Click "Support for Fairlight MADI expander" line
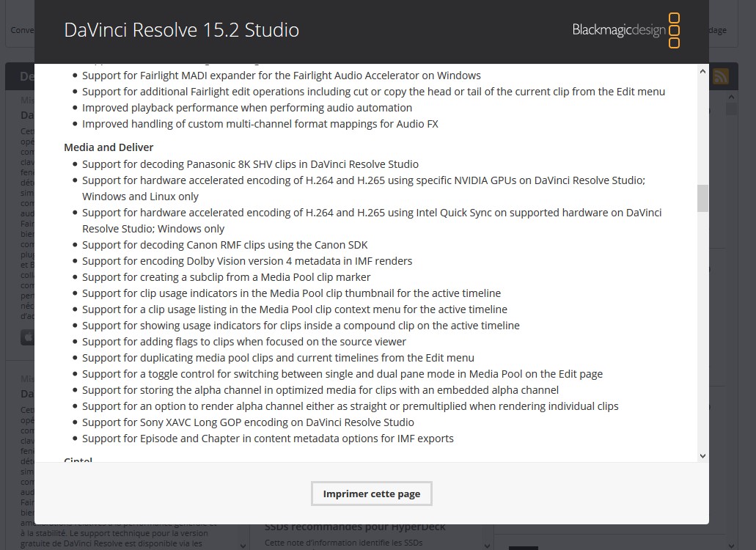The height and width of the screenshot is (550, 756). coord(281,76)
